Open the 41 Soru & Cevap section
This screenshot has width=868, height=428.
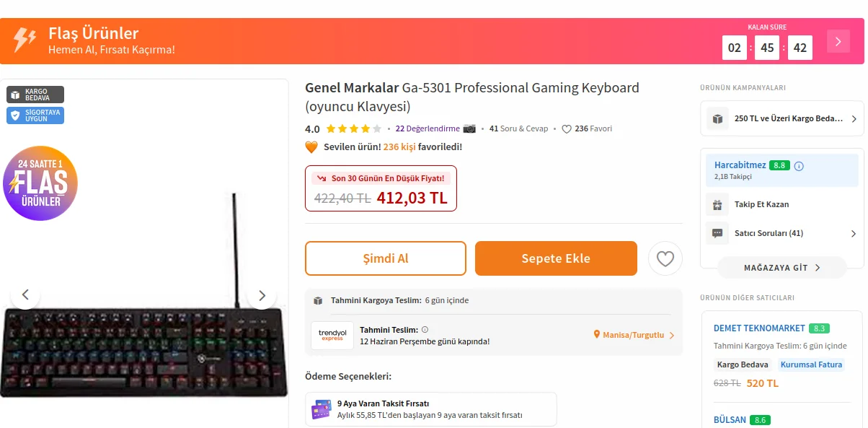point(518,128)
